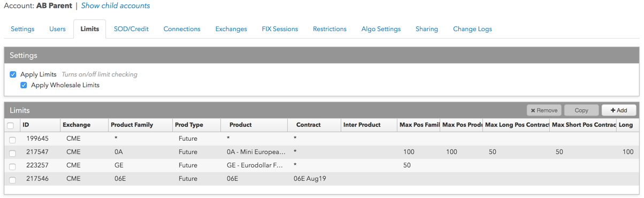The height and width of the screenshot is (198, 644).
Task: Tick the checkbox for limit ID 217546
Action: point(13,179)
